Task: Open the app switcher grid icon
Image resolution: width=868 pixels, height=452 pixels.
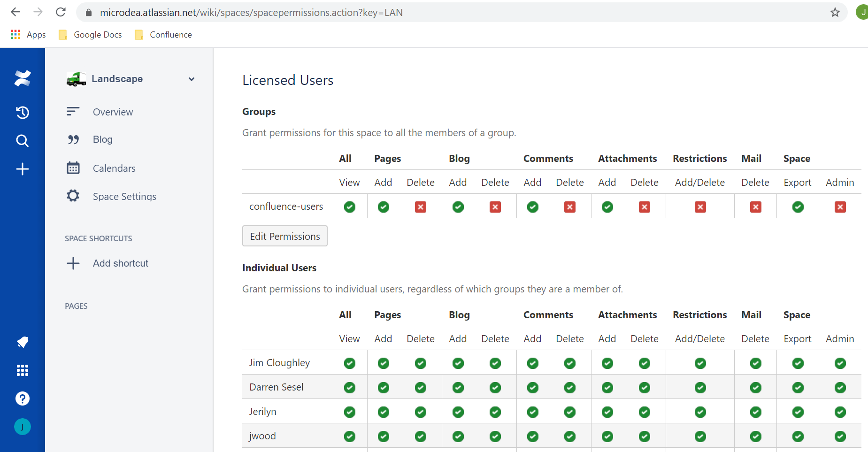Action: 23,370
